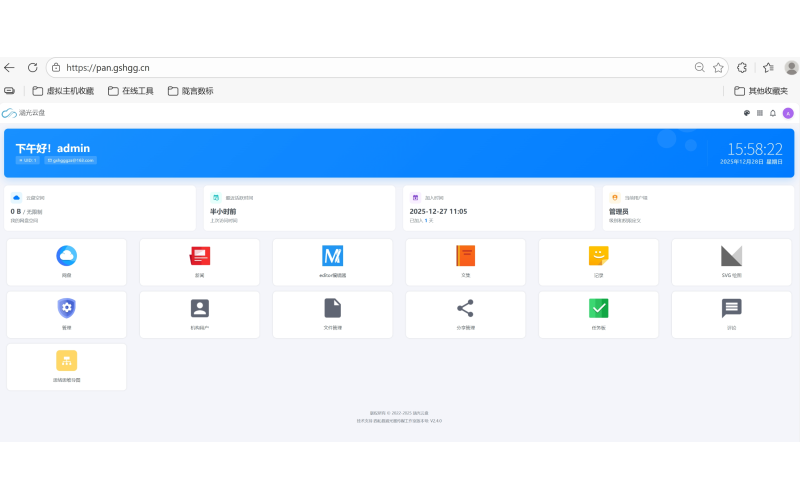Open the blue cloud drive app tile
Image resolution: width=800 pixels, height=500 pixels.
point(67,260)
